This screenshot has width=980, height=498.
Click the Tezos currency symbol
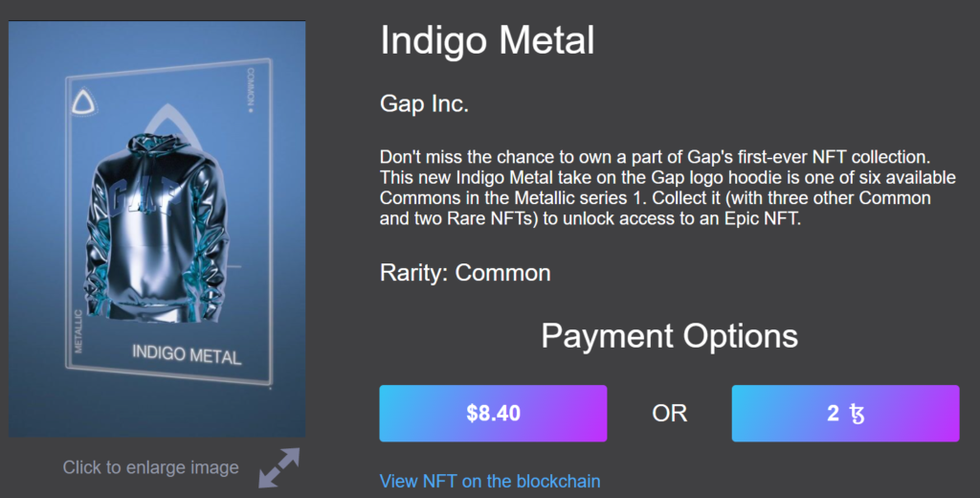click(857, 414)
